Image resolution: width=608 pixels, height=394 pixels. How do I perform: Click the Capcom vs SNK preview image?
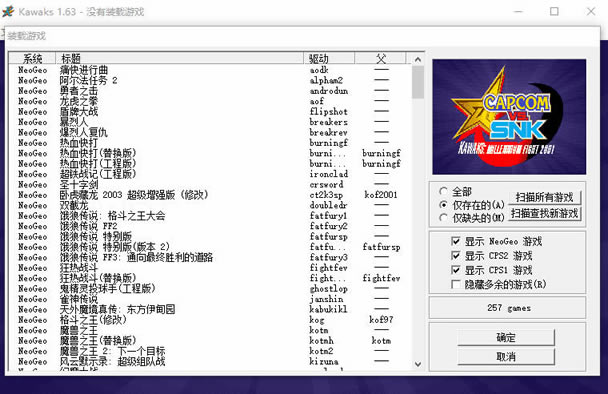point(509,116)
